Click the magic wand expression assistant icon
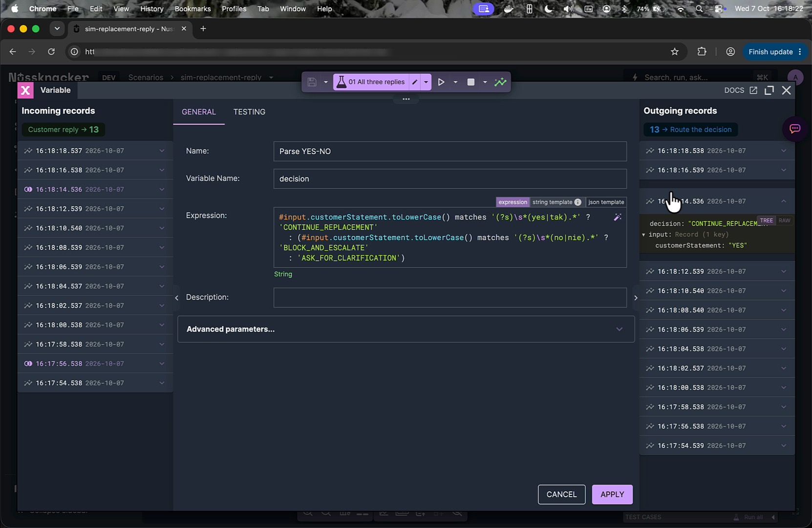The height and width of the screenshot is (528, 812). click(618, 217)
